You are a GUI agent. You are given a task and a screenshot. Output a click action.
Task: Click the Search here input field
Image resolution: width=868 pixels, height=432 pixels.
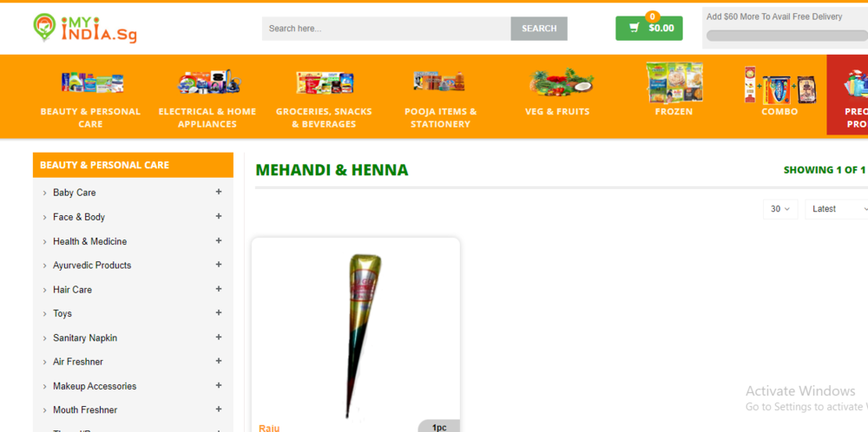(x=386, y=29)
